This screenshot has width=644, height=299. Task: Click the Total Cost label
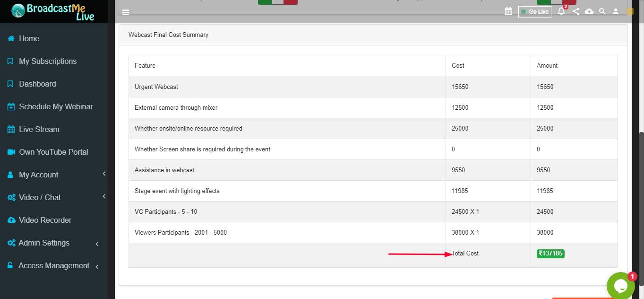pos(465,254)
